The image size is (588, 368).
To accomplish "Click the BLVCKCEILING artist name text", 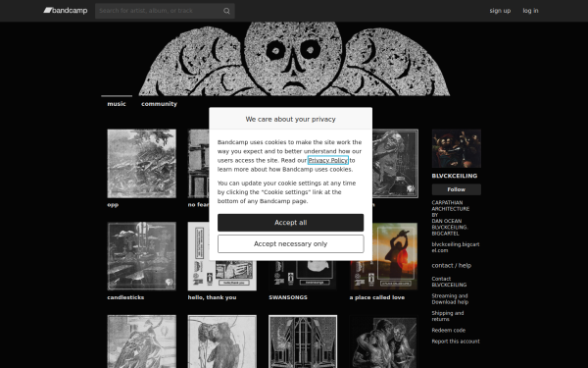I will pyautogui.click(x=455, y=176).
